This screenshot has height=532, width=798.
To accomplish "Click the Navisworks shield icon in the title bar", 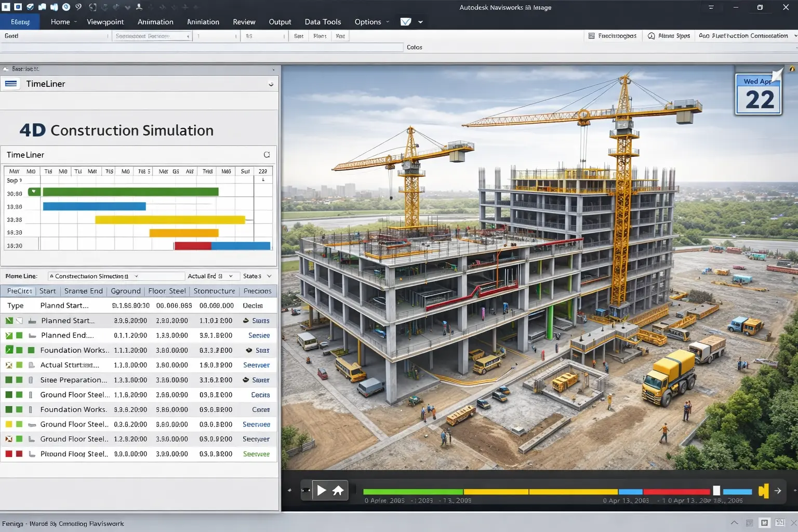I will tap(30, 7).
